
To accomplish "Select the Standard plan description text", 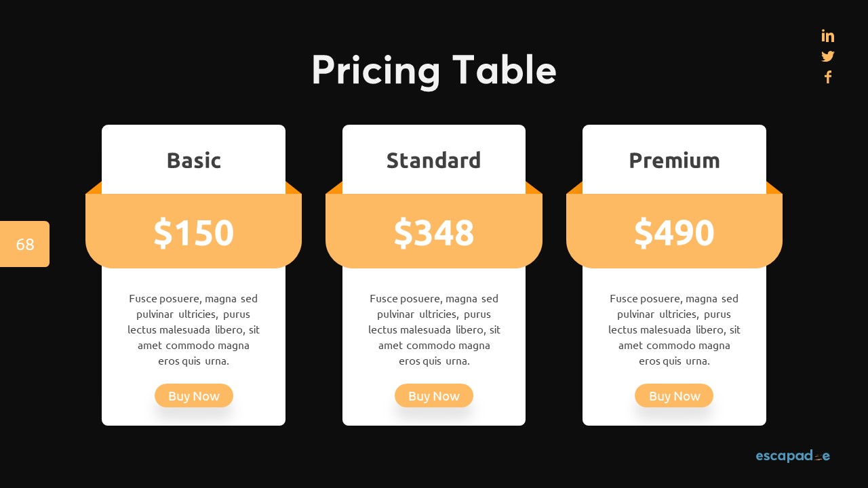I will [x=434, y=329].
